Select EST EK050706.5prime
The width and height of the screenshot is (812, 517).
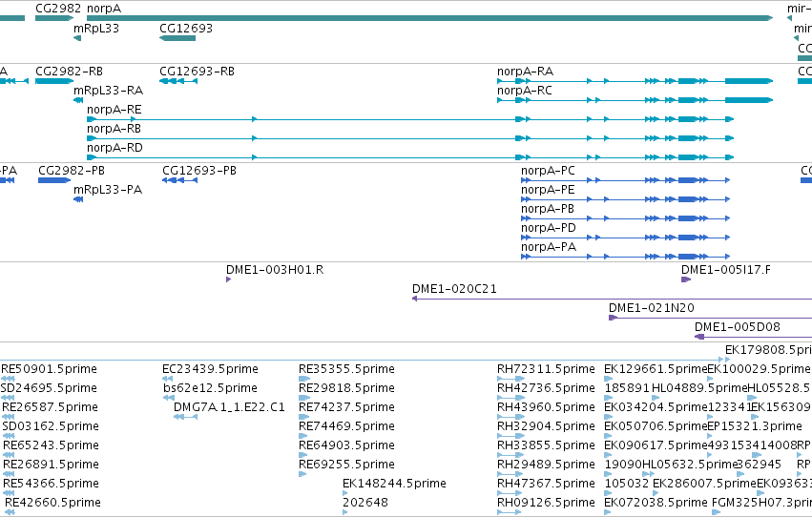pos(656,426)
